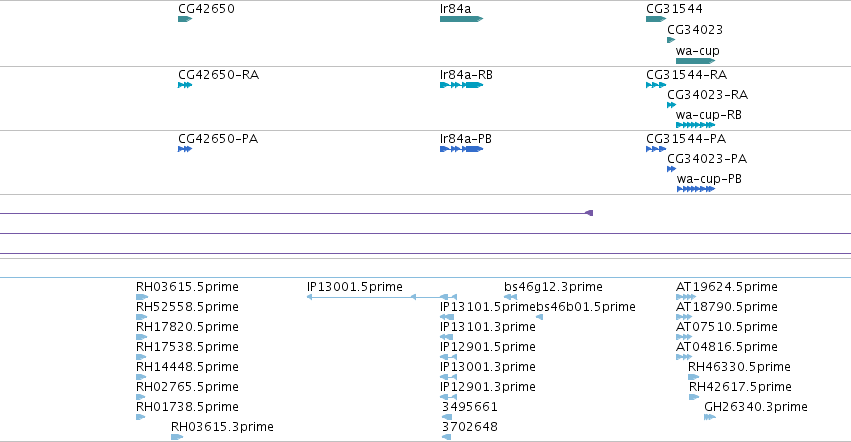Select the Ir84a-PB protein label
The image size is (851, 442).
click(466, 139)
